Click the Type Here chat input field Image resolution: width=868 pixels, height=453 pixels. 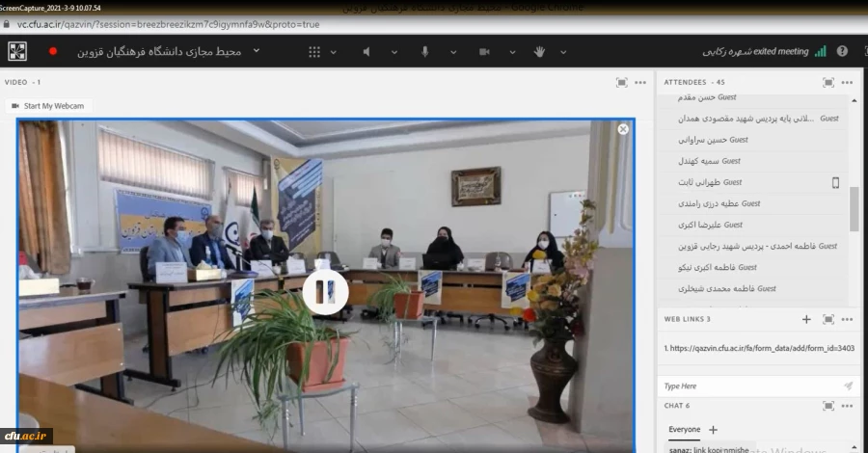pyautogui.click(x=743, y=386)
